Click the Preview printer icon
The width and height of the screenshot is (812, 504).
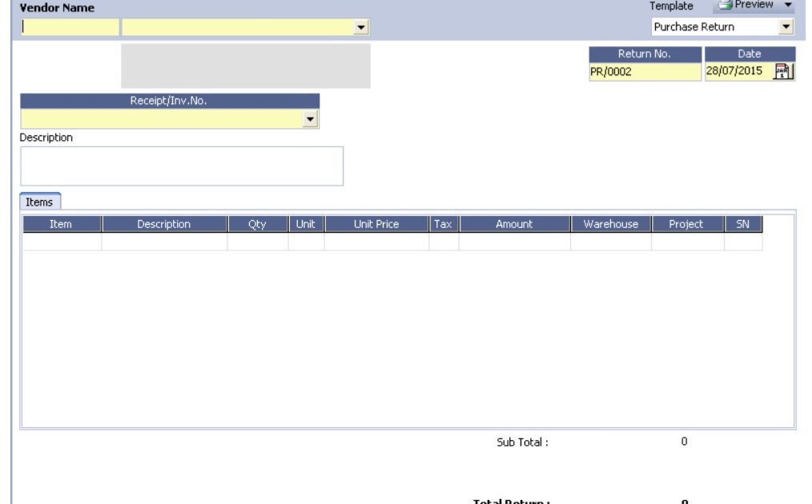[x=725, y=6]
